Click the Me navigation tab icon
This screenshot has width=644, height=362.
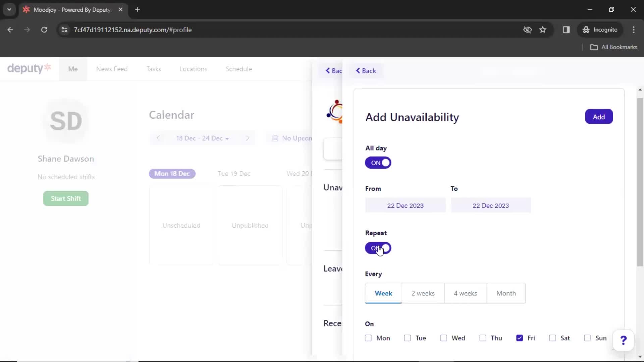72,69
